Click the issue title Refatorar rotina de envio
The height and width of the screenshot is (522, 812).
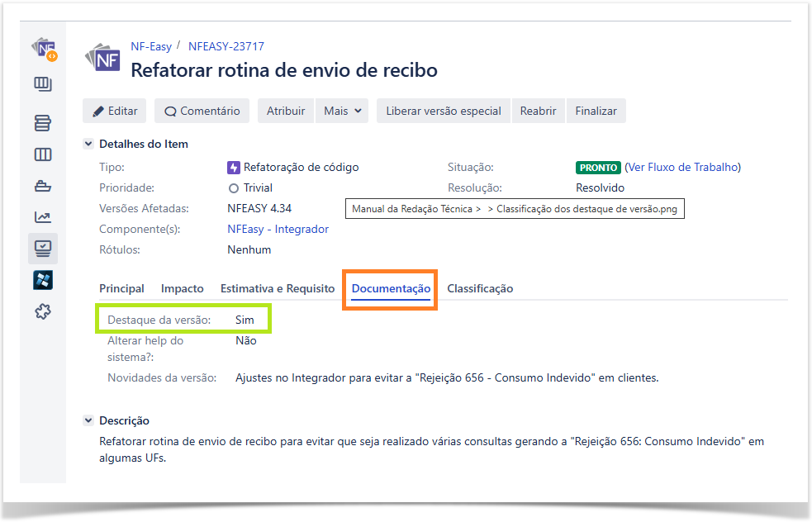point(284,70)
